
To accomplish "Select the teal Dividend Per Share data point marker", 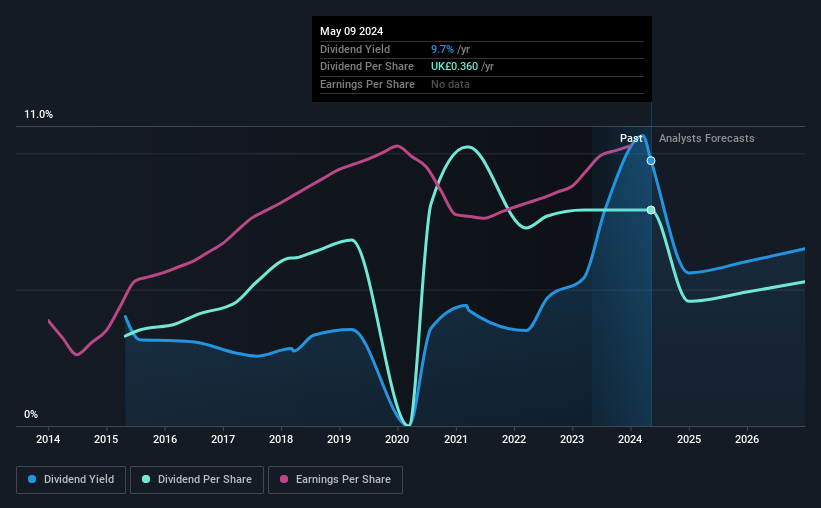I will click(651, 210).
